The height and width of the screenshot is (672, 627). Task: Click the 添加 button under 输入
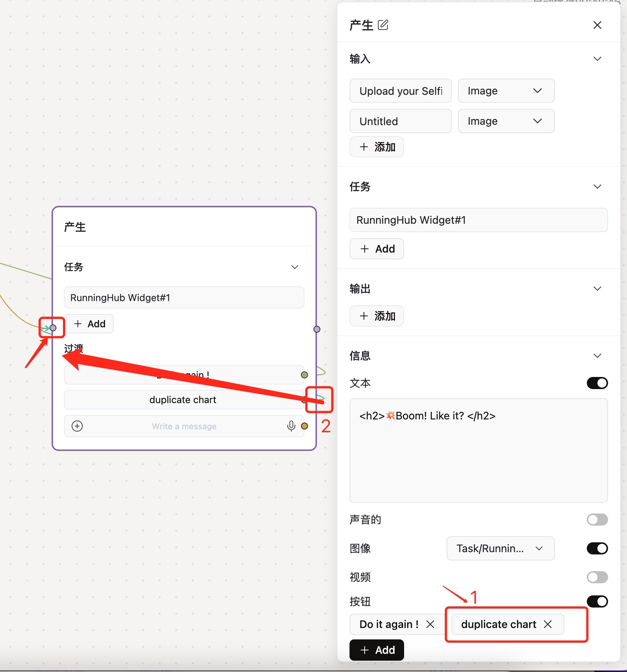click(x=377, y=147)
